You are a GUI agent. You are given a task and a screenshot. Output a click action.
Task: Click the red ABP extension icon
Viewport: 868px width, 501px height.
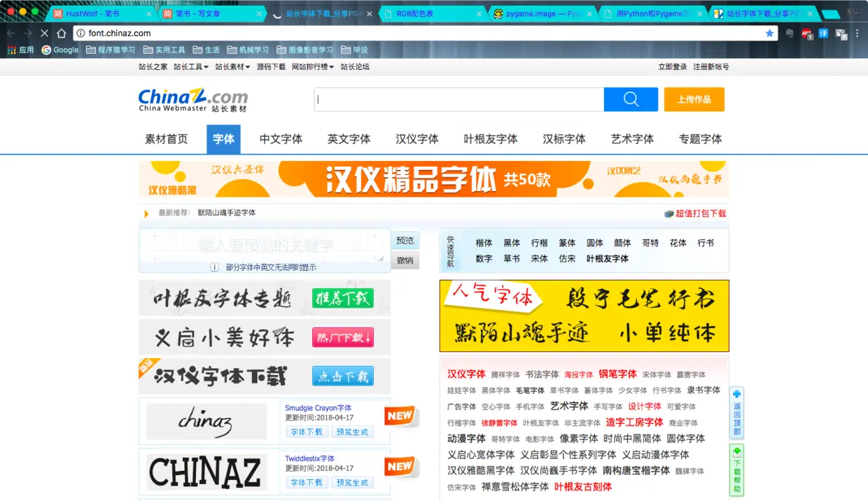807,33
